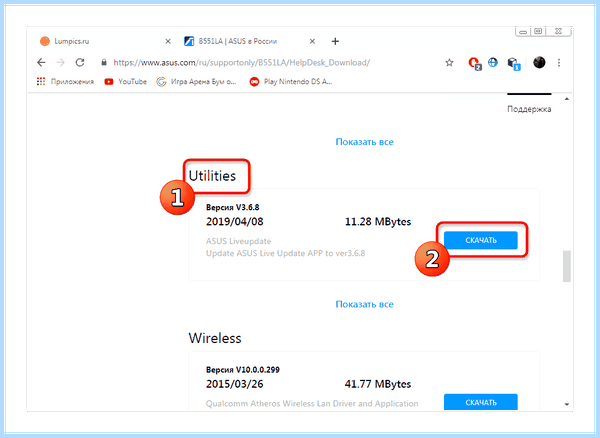Click the Qualcomm Atheros Wireless Lan Driver text
Viewport: 600px width, 438px height.
pyautogui.click(x=312, y=404)
